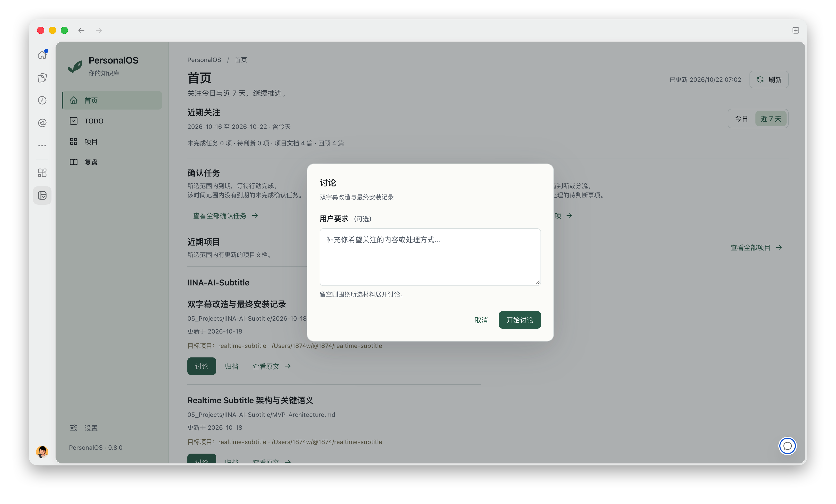Focus the 用户要求 text area

click(430, 257)
